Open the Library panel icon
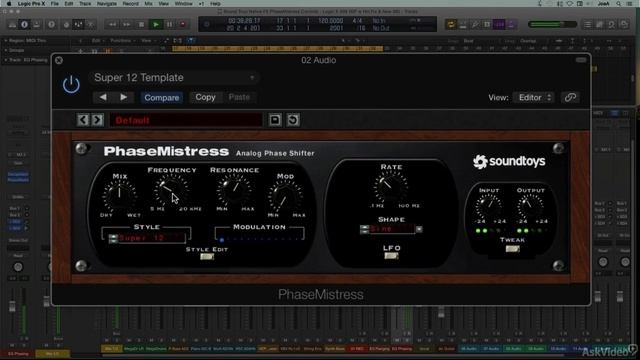 (x=12, y=24)
